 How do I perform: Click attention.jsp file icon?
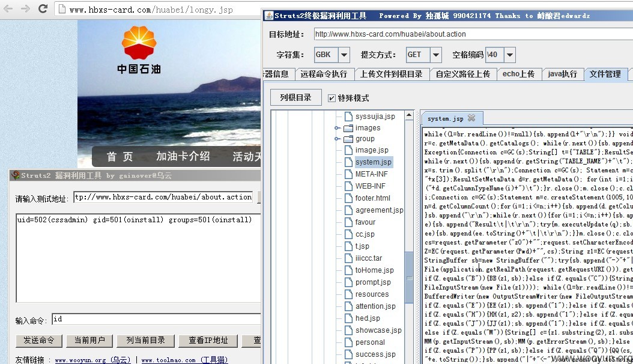click(x=348, y=306)
